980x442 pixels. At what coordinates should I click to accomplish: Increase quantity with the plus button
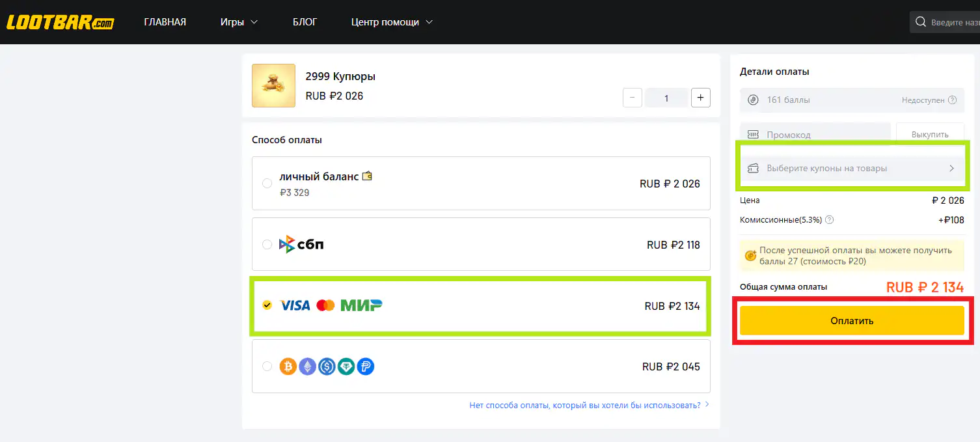pyautogui.click(x=700, y=98)
